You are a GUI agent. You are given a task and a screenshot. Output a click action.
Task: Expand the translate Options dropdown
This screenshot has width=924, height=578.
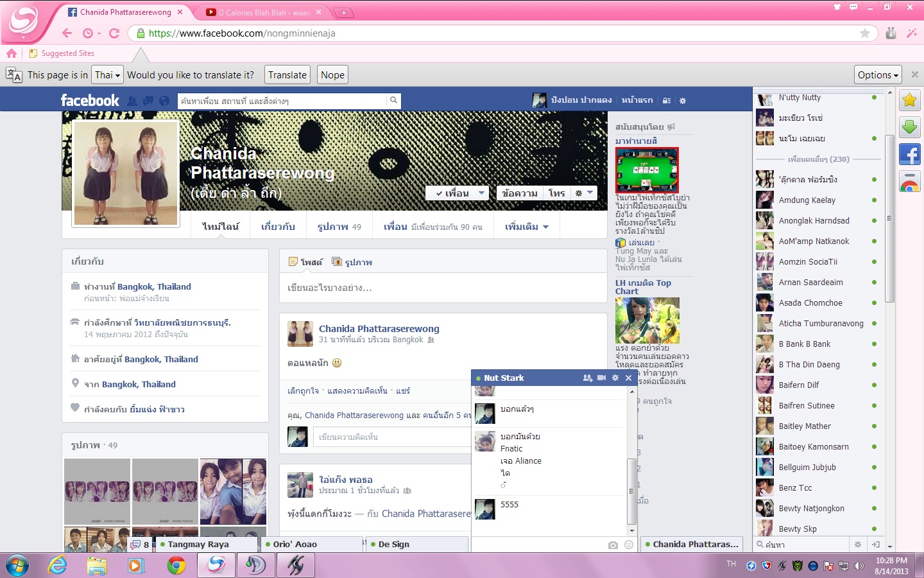(878, 74)
